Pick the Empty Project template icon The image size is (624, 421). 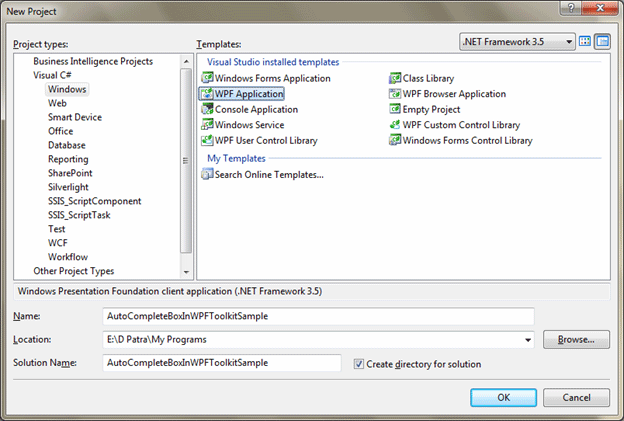(395, 109)
